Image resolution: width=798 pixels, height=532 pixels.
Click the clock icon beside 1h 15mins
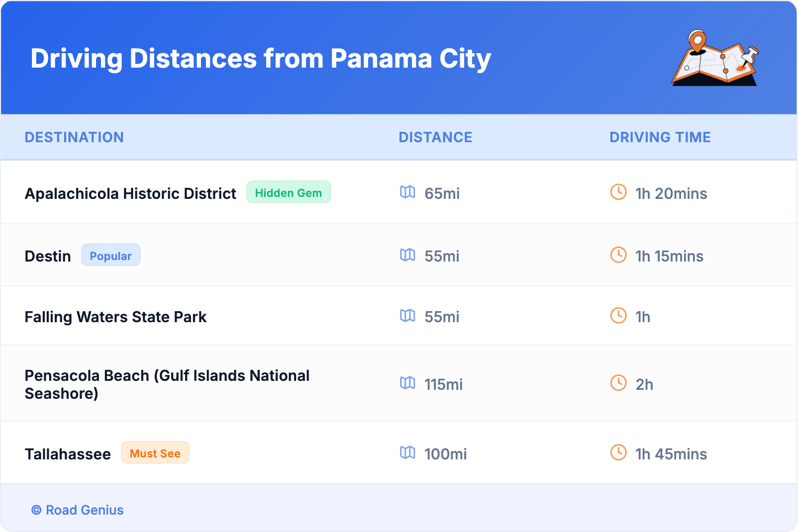point(618,255)
